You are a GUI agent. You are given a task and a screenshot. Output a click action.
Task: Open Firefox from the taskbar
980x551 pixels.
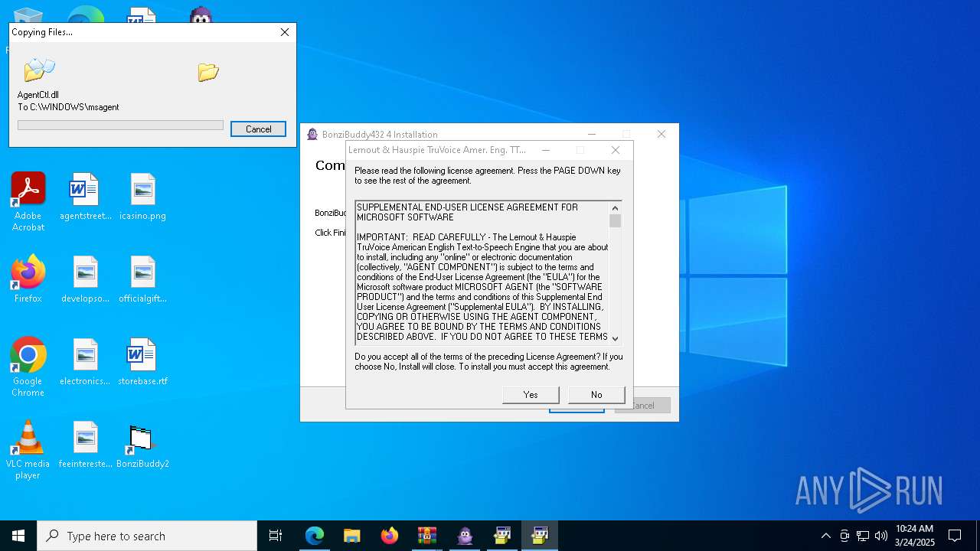[x=390, y=536]
